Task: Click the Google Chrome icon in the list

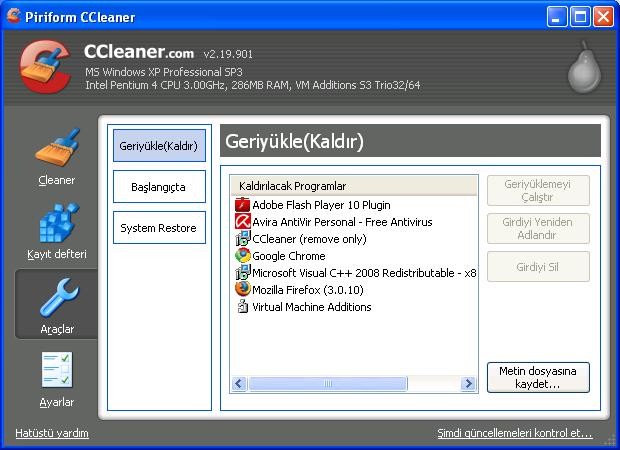Action: tap(242, 255)
